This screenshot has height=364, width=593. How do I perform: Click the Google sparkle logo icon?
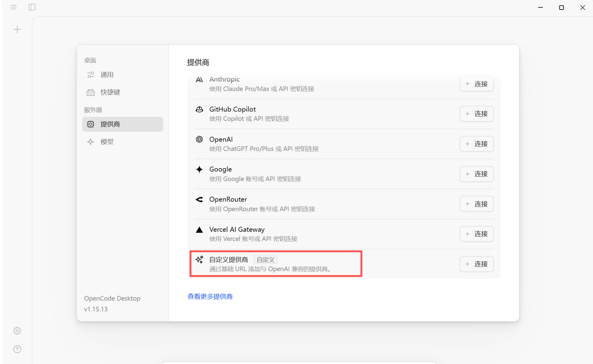point(199,169)
